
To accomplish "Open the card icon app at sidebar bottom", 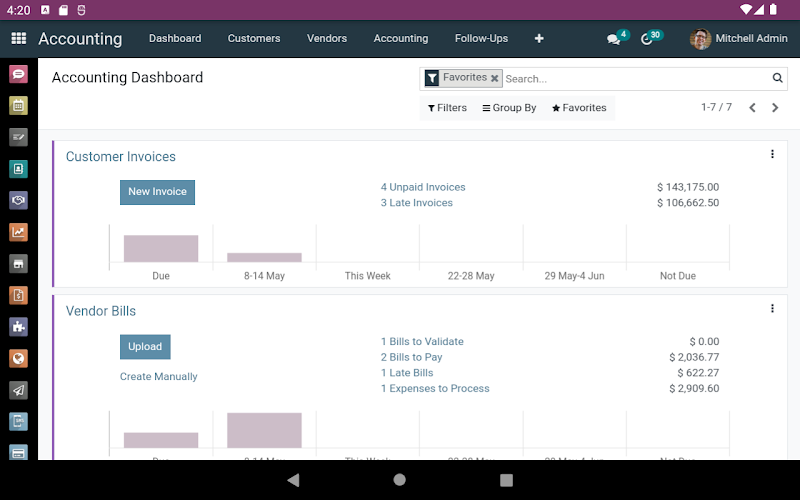I will coord(18,452).
